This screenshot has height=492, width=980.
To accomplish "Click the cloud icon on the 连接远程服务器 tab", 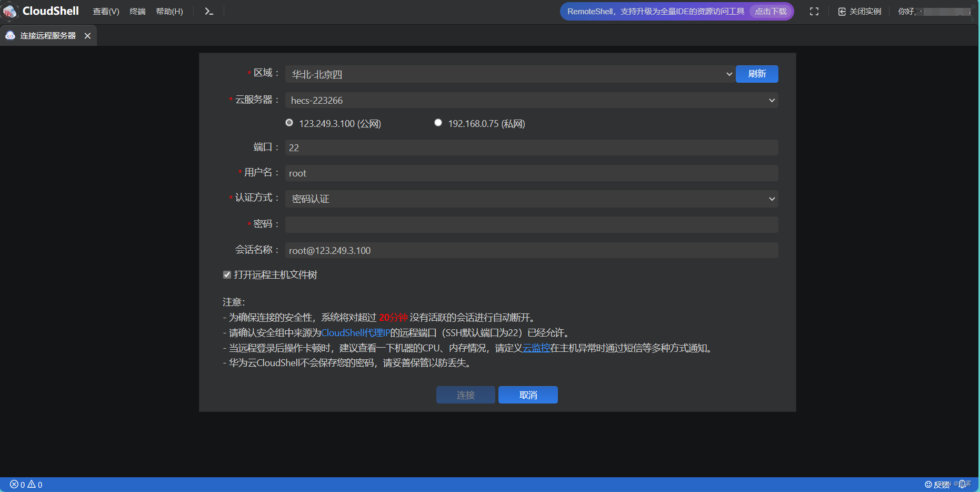I will (10, 35).
